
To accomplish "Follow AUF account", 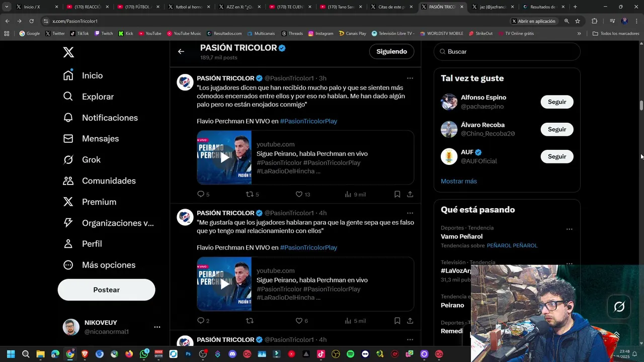I will (x=557, y=156).
